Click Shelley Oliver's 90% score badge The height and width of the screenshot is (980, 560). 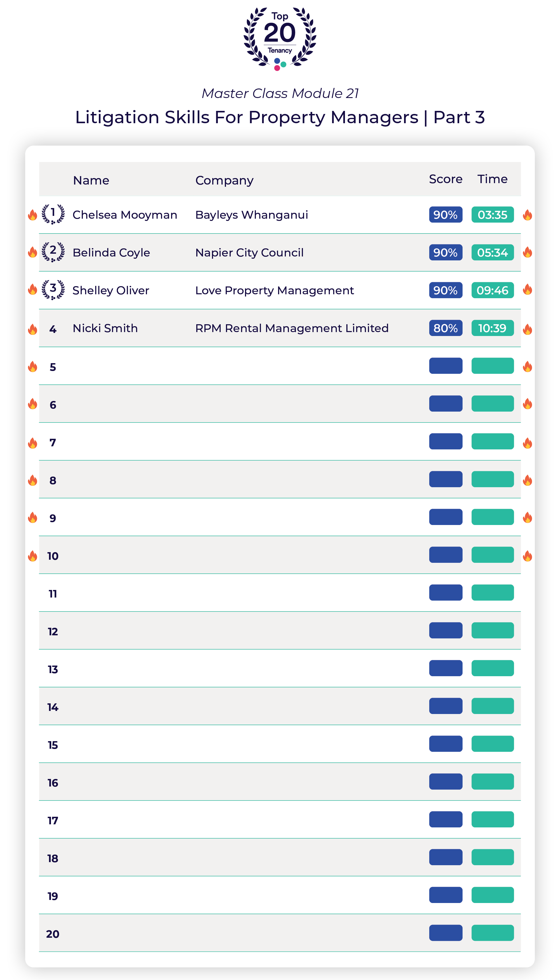click(445, 290)
